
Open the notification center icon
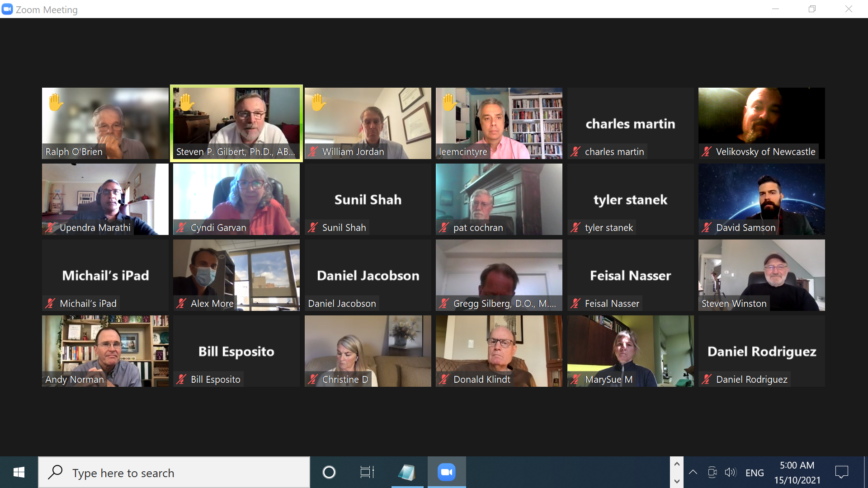point(842,473)
